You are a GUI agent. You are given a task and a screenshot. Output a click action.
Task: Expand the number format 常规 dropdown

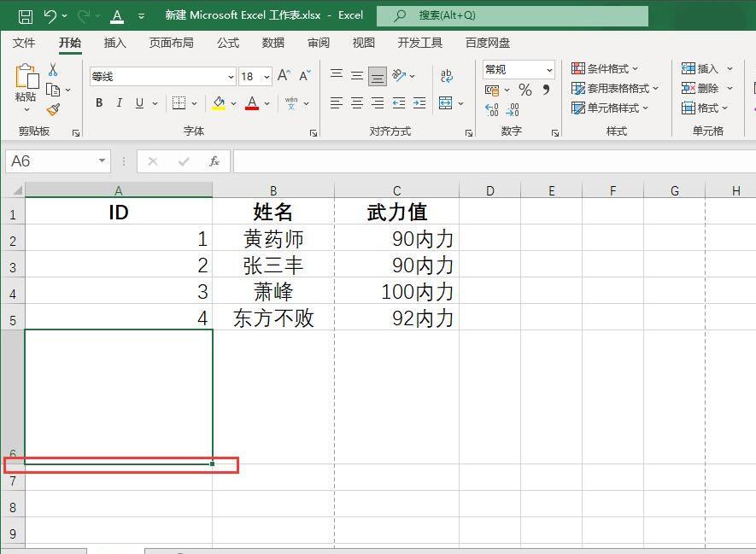tap(549, 70)
